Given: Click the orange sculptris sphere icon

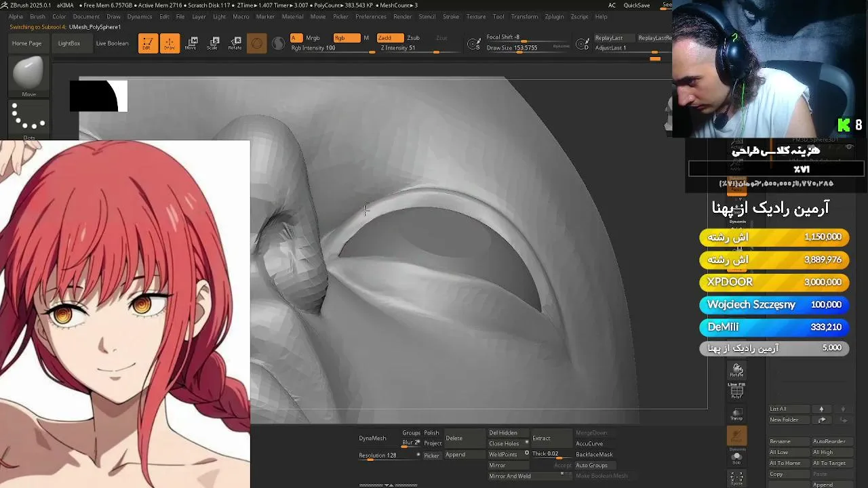Looking at the screenshot, I should 257,43.
